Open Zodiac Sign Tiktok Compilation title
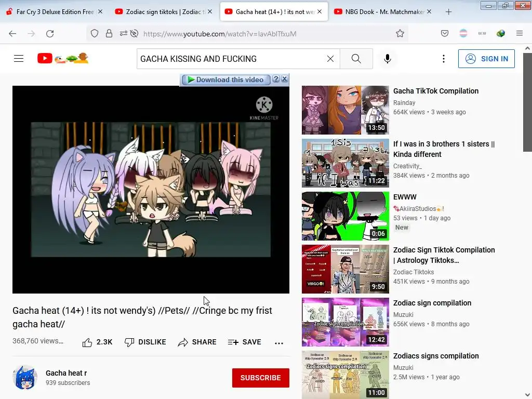This screenshot has height=399, width=532. [x=444, y=255]
